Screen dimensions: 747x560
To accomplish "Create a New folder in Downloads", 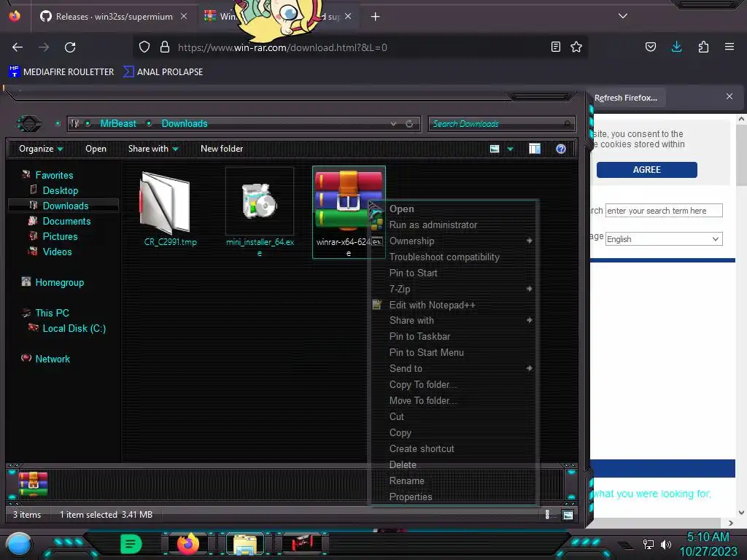I will 222,149.
